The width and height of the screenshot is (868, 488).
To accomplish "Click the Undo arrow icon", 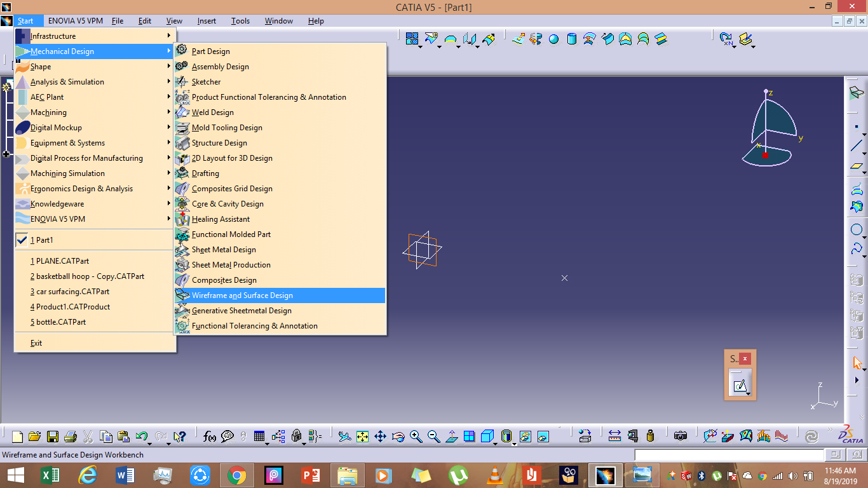I will [x=141, y=436].
